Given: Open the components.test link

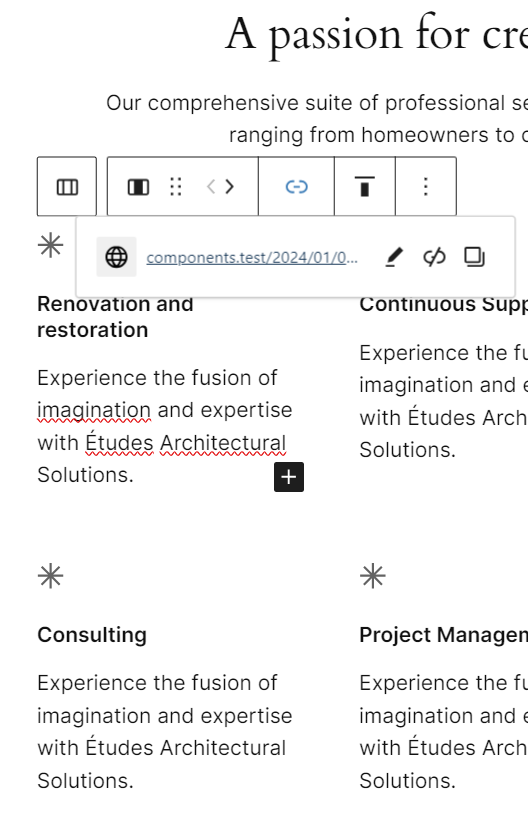Looking at the screenshot, I should (x=252, y=257).
